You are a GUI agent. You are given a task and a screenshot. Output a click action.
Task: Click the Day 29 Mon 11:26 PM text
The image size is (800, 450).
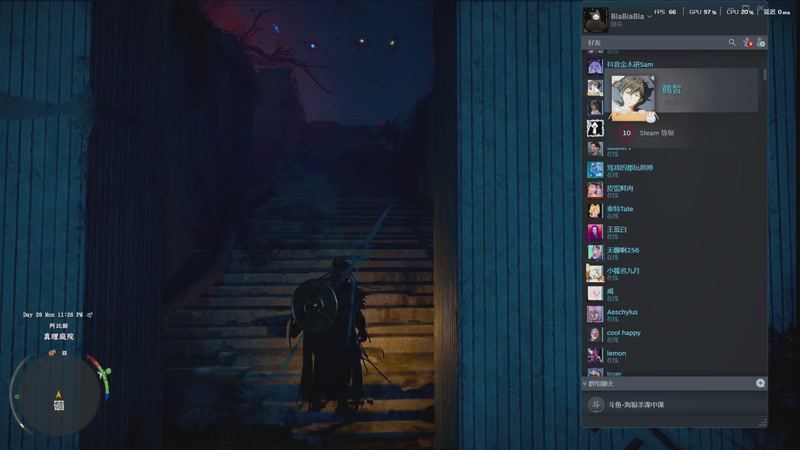pyautogui.click(x=53, y=315)
